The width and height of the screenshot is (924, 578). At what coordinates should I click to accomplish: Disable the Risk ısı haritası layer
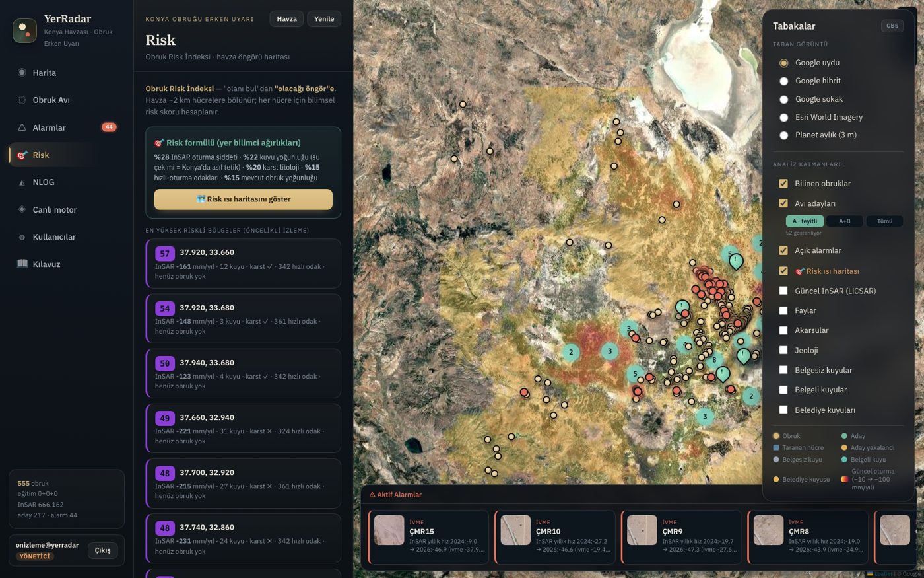[x=783, y=271]
